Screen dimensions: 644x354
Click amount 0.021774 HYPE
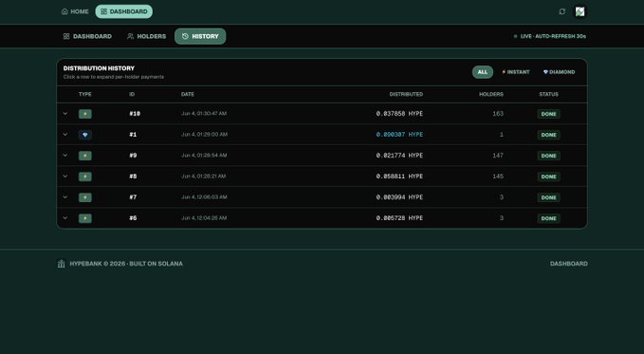coord(399,156)
